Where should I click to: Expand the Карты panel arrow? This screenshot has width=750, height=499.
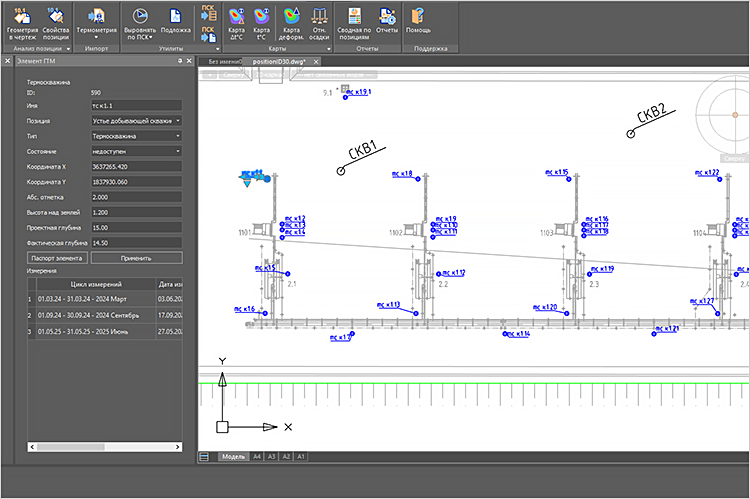[x=329, y=49]
